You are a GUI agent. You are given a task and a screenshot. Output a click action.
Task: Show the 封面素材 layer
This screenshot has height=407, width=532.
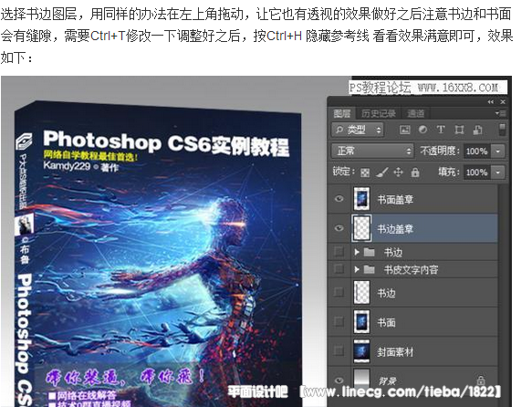click(339, 350)
